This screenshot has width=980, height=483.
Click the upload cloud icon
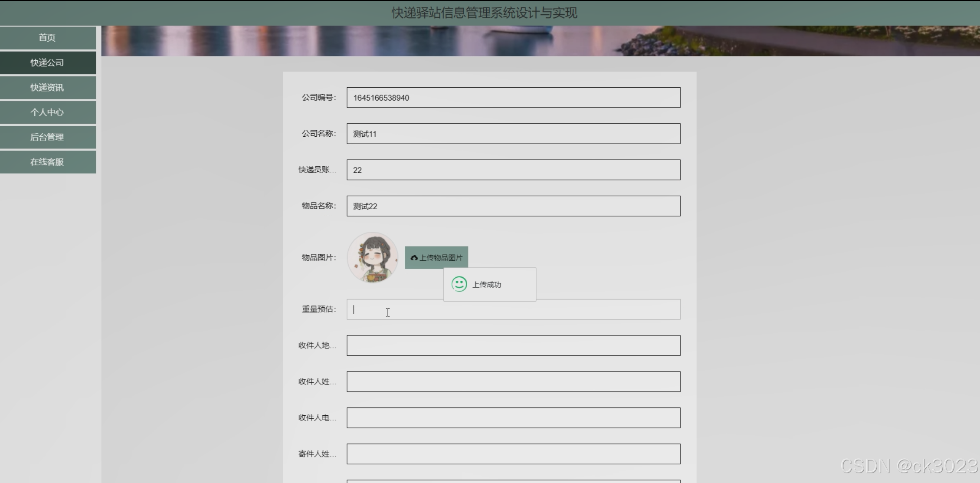click(x=414, y=258)
